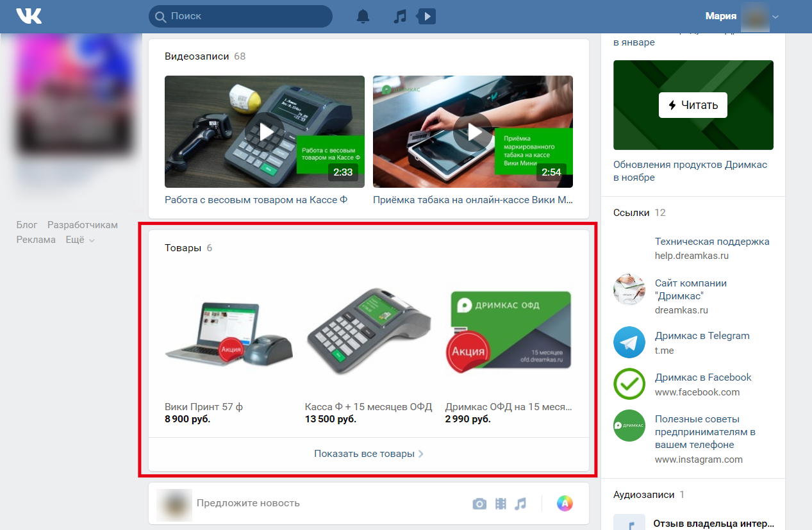Image resolution: width=812 pixels, height=530 pixels.
Task: Open the music note player icon
Action: coord(400,16)
